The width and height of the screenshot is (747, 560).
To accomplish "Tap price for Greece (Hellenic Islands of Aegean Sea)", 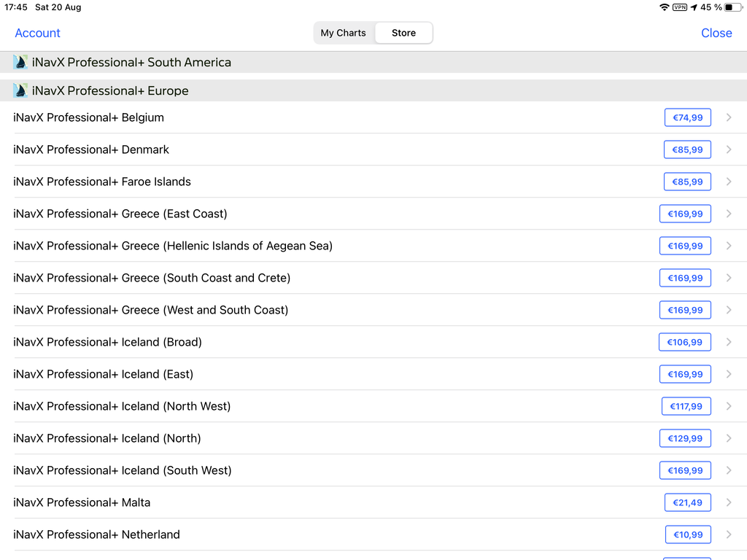I will 685,246.
